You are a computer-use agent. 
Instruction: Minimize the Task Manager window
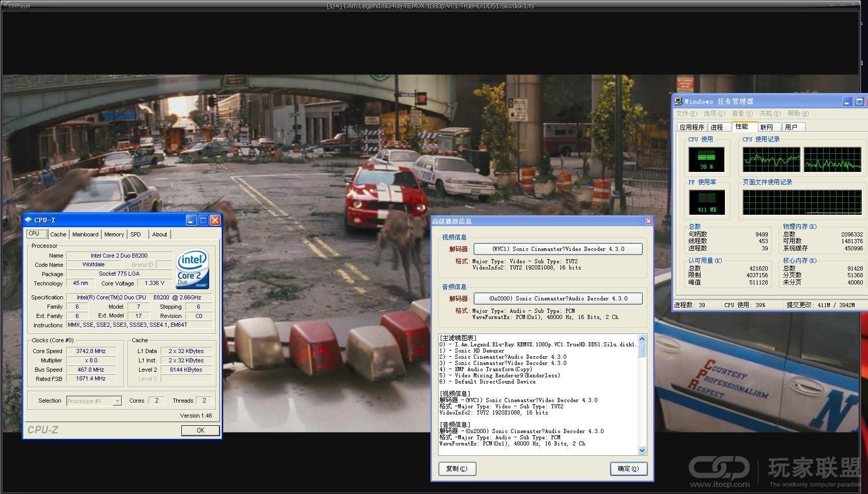pyautogui.click(x=847, y=102)
